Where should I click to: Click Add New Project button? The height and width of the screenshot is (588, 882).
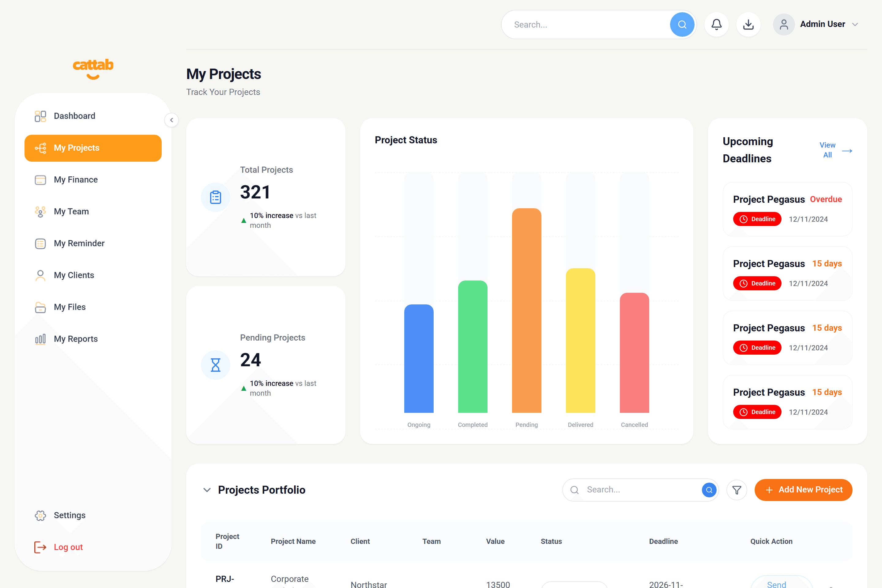click(x=803, y=490)
